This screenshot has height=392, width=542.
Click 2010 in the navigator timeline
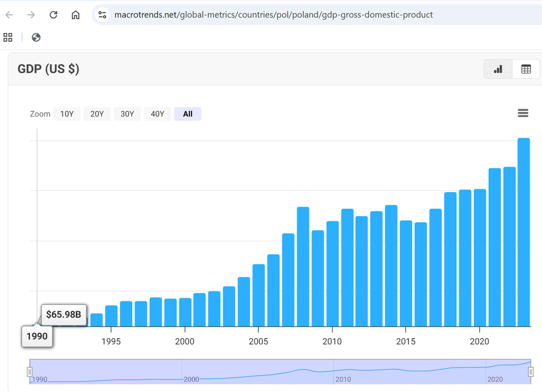[343, 379]
